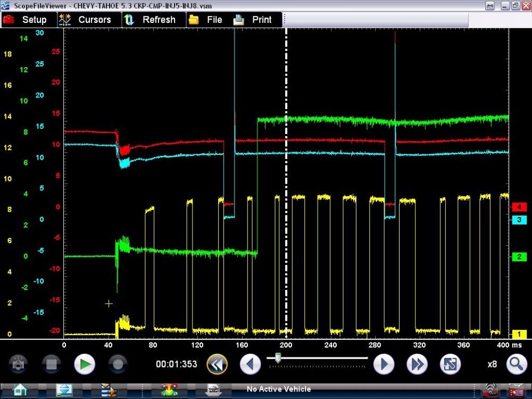Image resolution: width=532 pixels, height=399 pixels.
Task: Click the double-arrow fast forward button
Action: click(x=417, y=364)
